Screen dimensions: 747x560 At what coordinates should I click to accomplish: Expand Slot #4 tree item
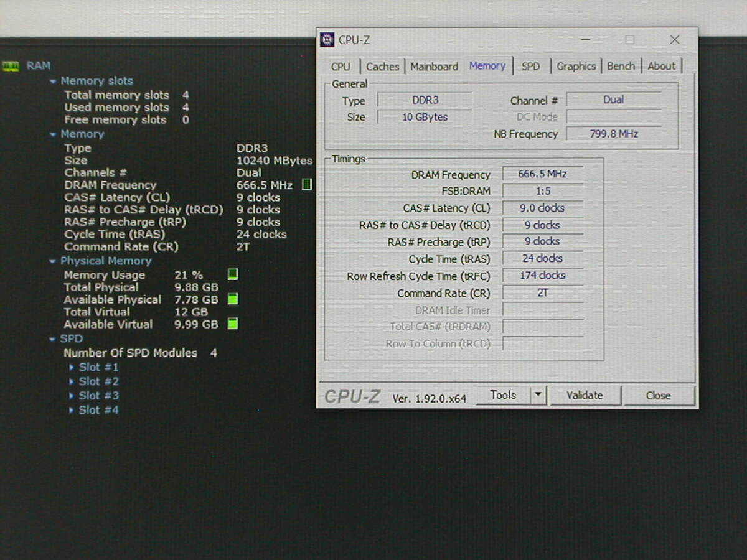(72, 410)
